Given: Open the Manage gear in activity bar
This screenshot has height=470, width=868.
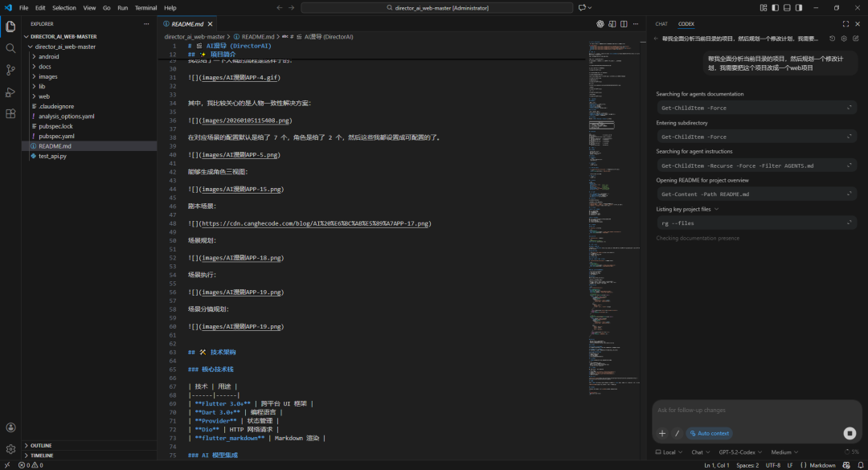Looking at the screenshot, I should (10, 449).
